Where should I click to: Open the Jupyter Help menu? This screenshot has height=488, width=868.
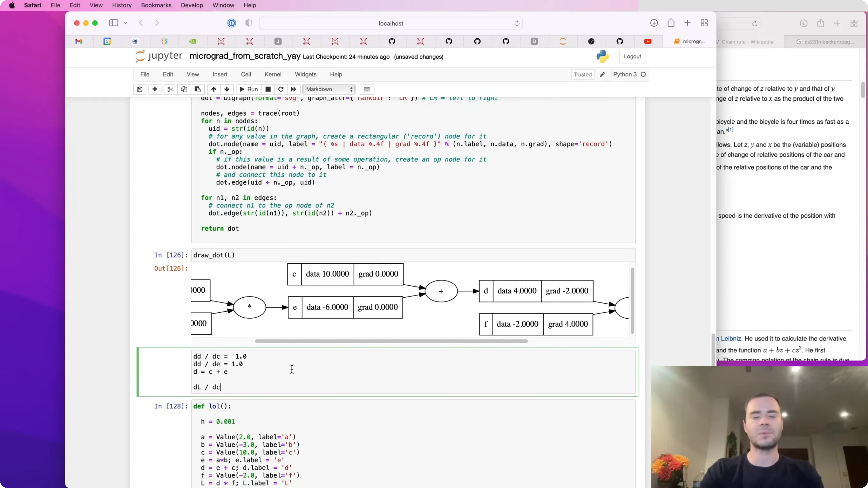tap(336, 75)
